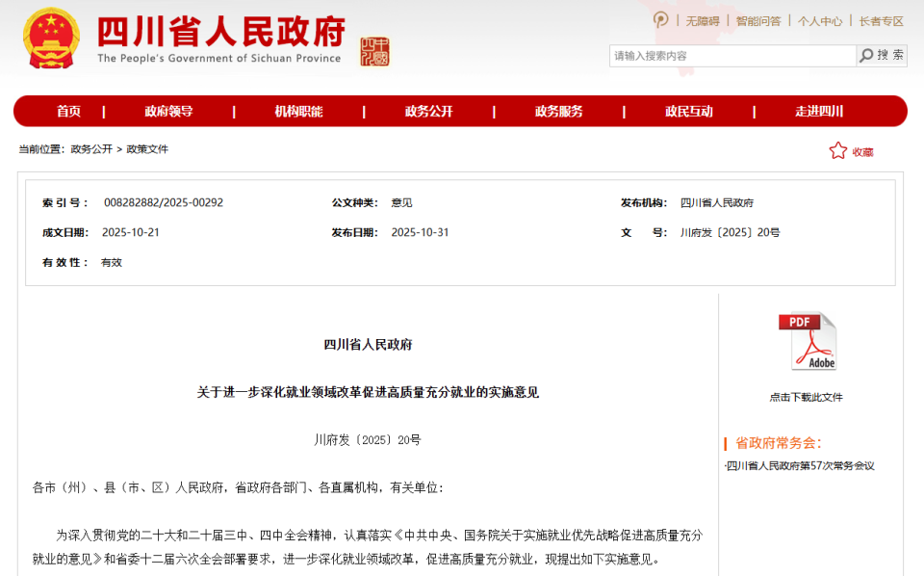Select the 走进四川 navigation menu
The height and width of the screenshot is (576, 924).
click(x=817, y=111)
